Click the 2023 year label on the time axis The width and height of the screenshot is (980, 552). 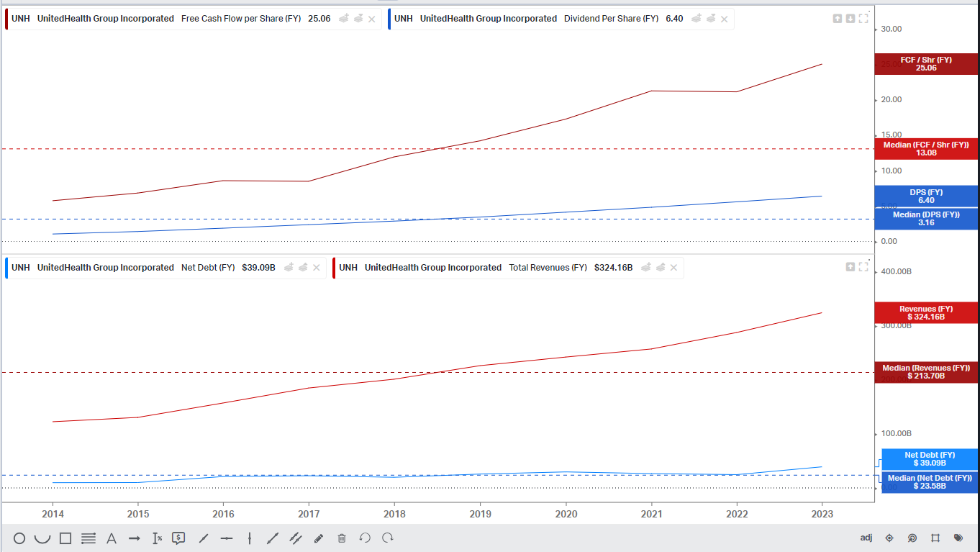(x=822, y=514)
